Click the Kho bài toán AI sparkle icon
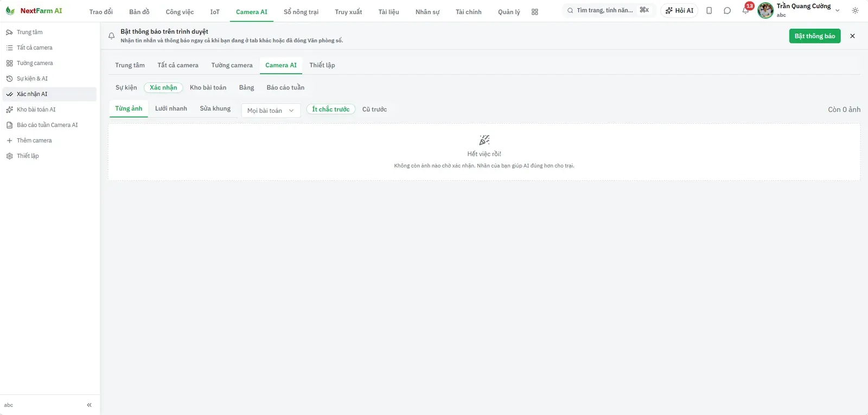 click(x=9, y=110)
